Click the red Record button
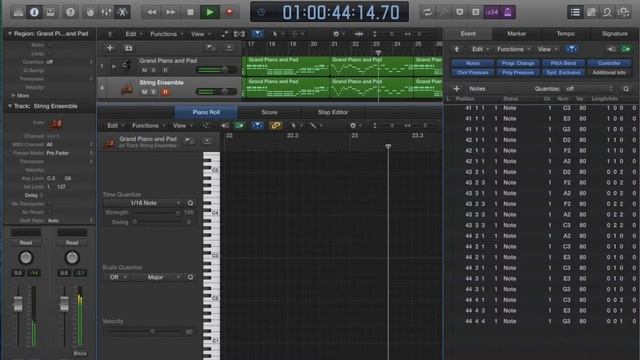Viewport: 640px width, 360px height. click(229, 12)
